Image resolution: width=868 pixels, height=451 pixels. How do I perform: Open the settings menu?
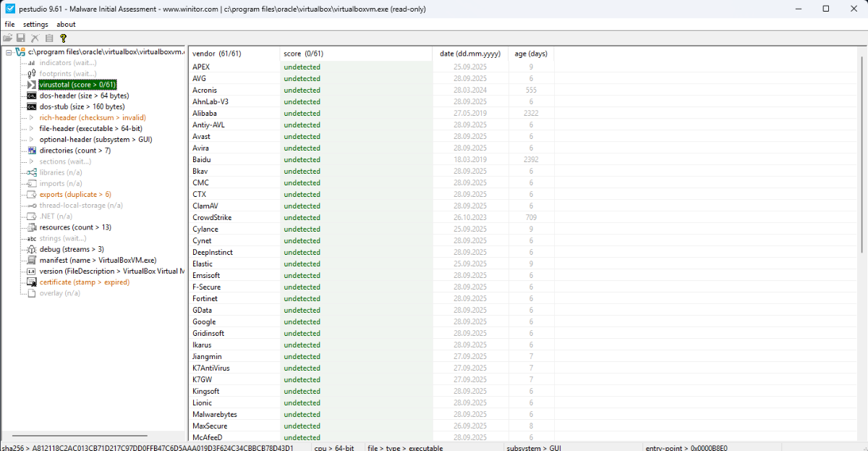point(35,25)
